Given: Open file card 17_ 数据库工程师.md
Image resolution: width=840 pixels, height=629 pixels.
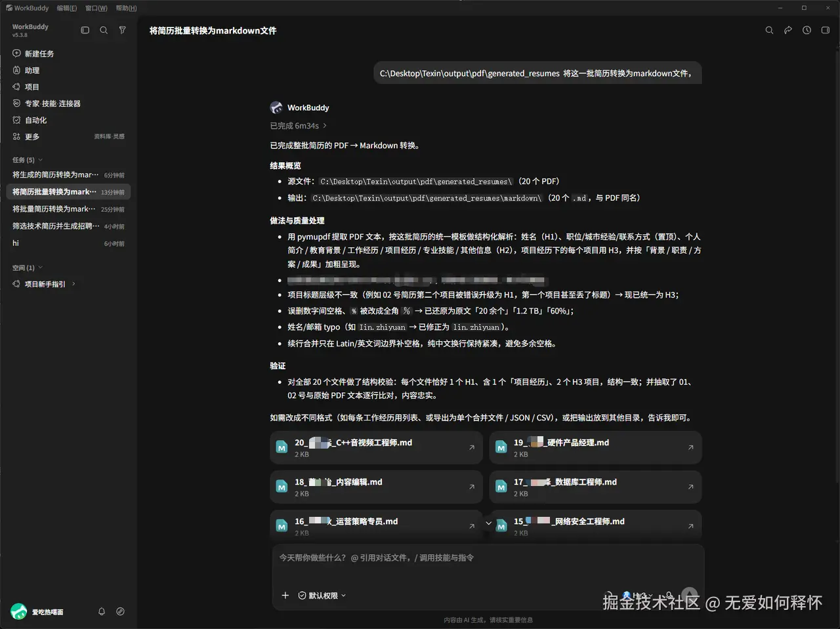Looking at the screenshot, I should point(595,487).
